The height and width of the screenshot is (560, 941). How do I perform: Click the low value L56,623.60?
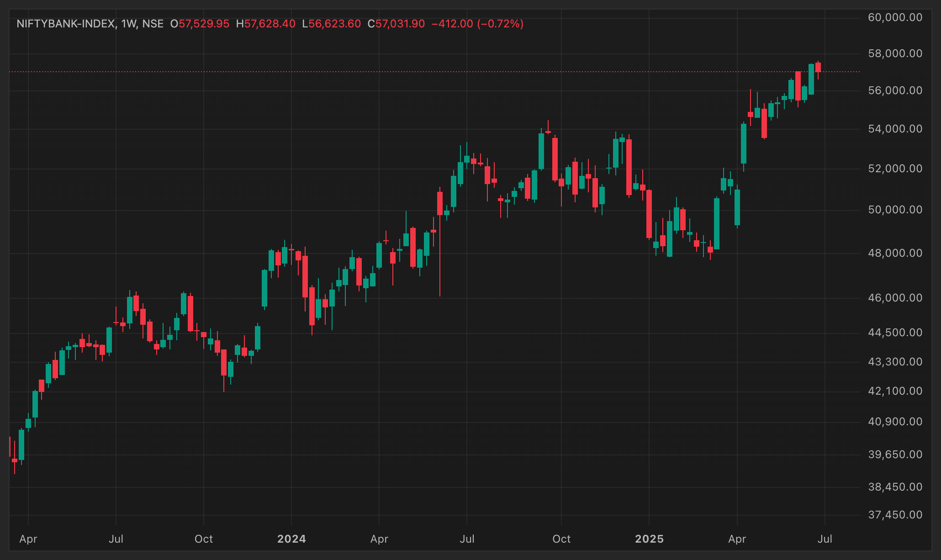[331, 24]
